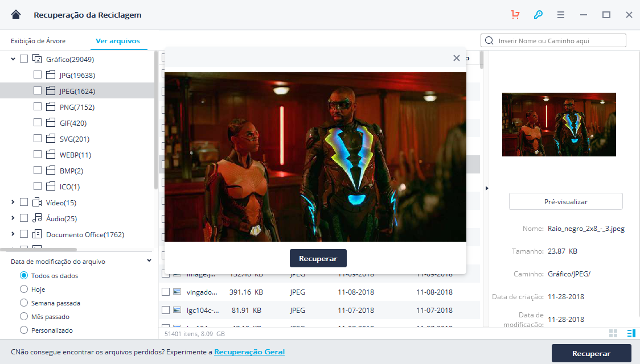This screenshot has width=640, height=364.
Task: Click the key activation icon
Action: coord(538,15)
